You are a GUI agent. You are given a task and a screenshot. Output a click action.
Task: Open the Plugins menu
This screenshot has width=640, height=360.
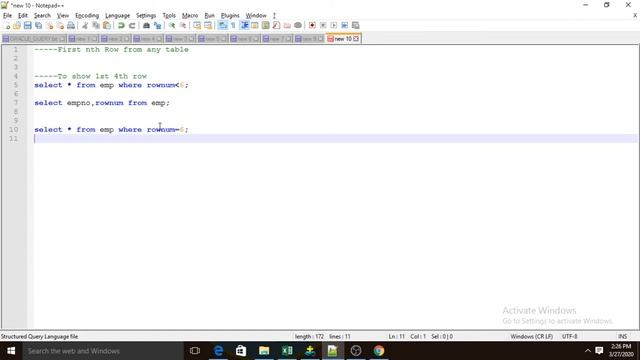point(230,16)
